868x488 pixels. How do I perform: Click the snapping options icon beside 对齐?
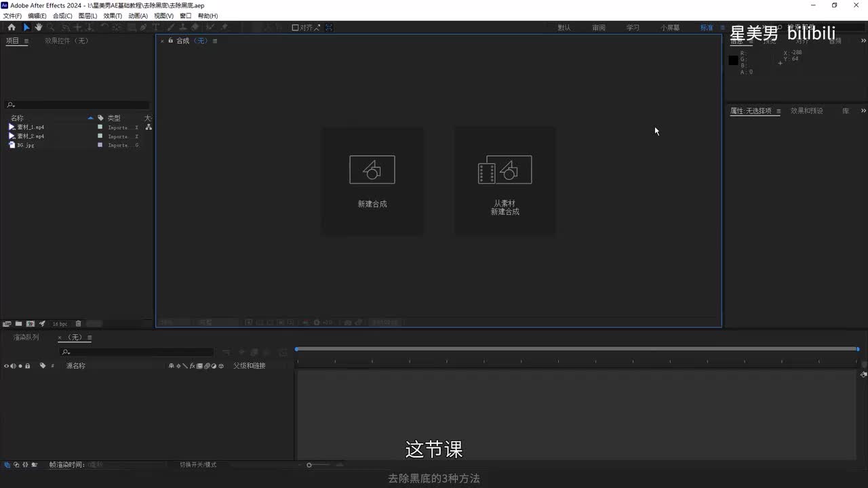pyautogui.click(x=317, y=28)
